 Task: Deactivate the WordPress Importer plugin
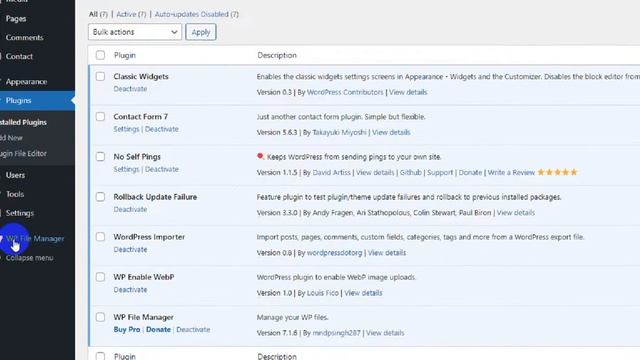click(130, 249)
